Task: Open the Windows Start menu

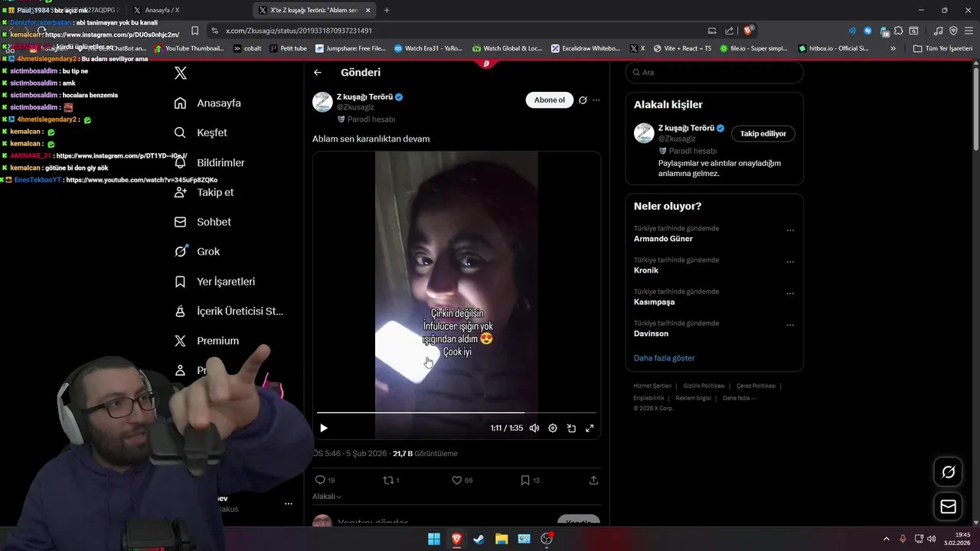Action: 434,539
